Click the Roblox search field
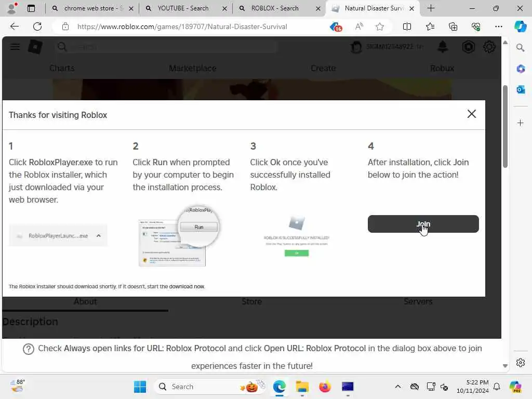Image resolution: width=532 pixels, height=399 pixels. 166,47
